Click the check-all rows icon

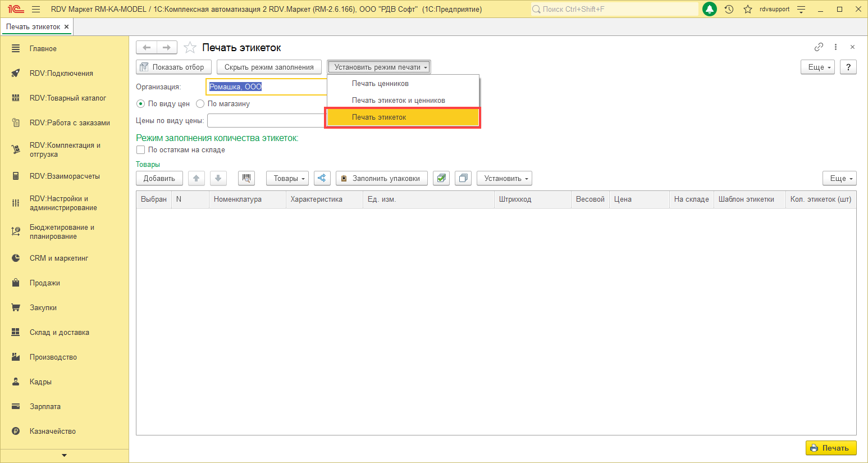tap(441, 178)
